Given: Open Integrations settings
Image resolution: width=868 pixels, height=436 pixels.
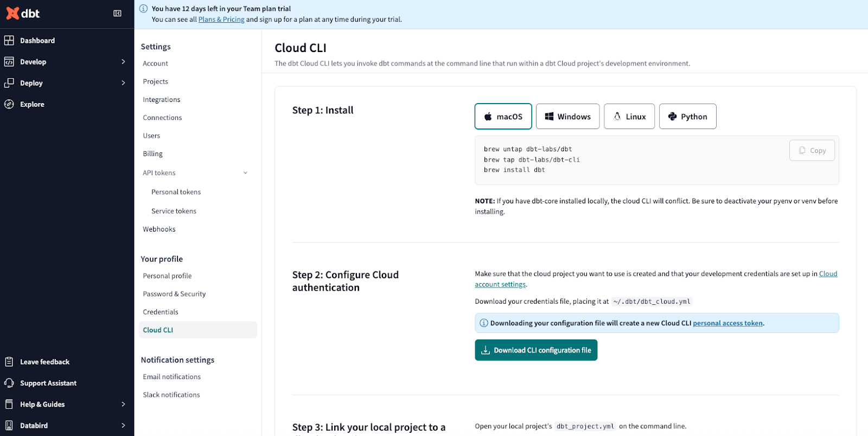Looking at the screenshot, I should tap(161, 99).
